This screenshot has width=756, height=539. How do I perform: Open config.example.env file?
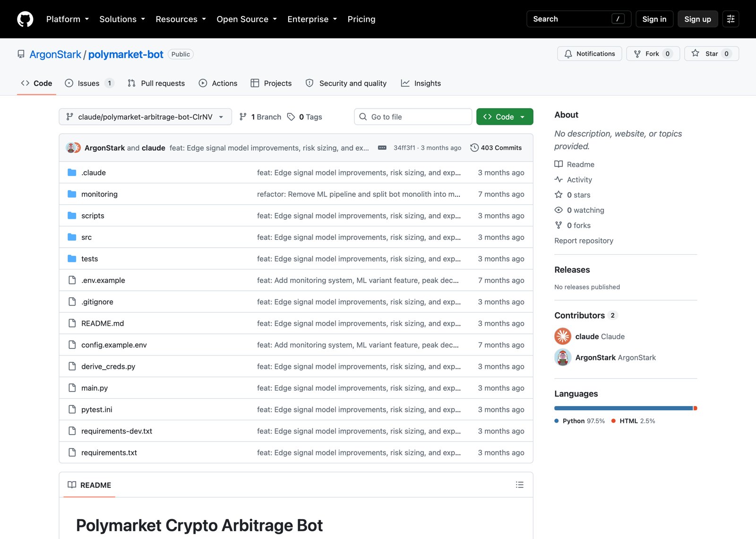click(114, 345)
